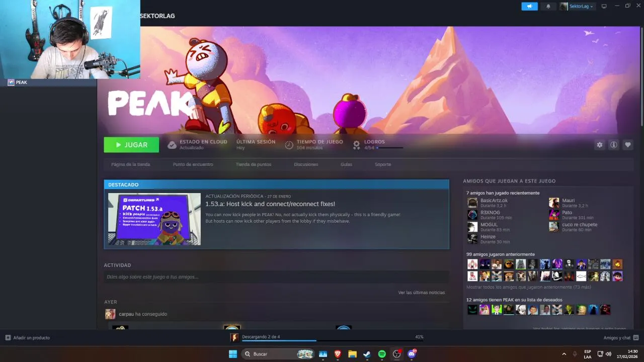
Task: Open friend Pato's entry
Action: [x=571, y=215]
